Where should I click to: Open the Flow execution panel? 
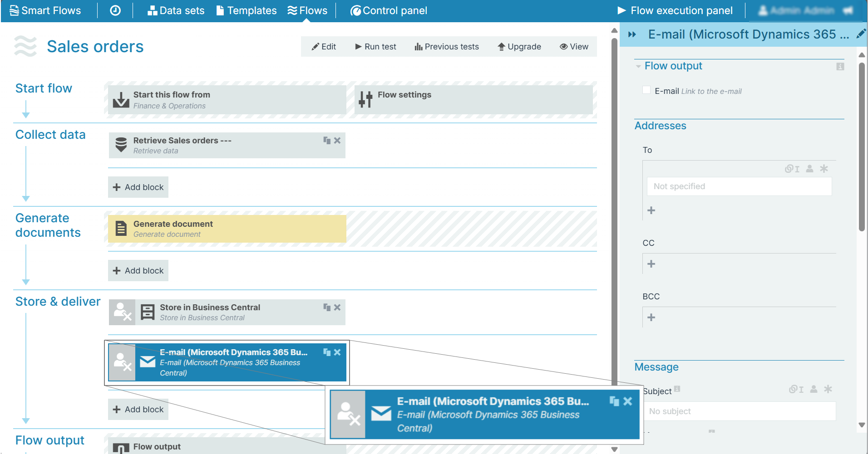675,10
